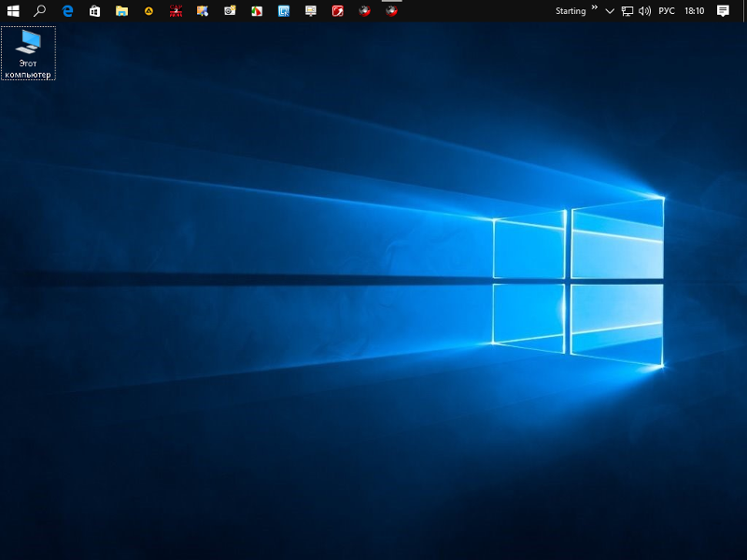This screenshot has height=560, width=747.
Task: Open the Microsoft Store shopping bag icon
Action: tap(95, 10)
